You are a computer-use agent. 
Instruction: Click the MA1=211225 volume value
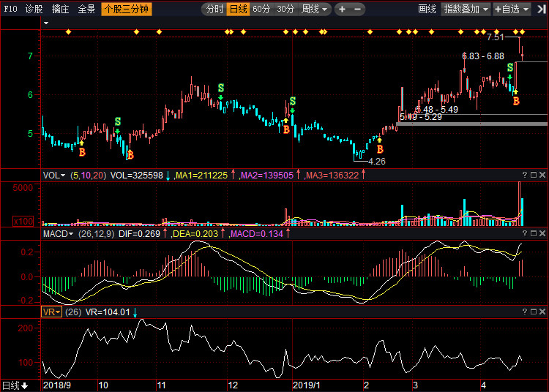coord(201,176)
